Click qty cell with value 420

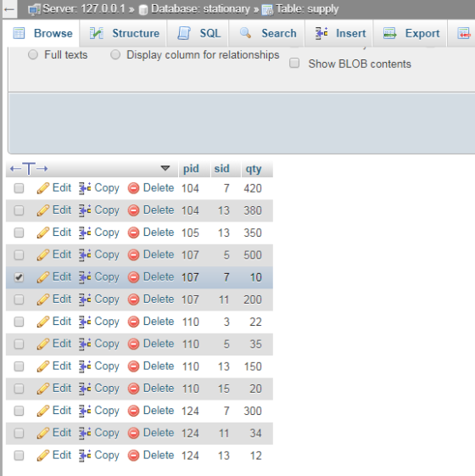tap(253, 188)
